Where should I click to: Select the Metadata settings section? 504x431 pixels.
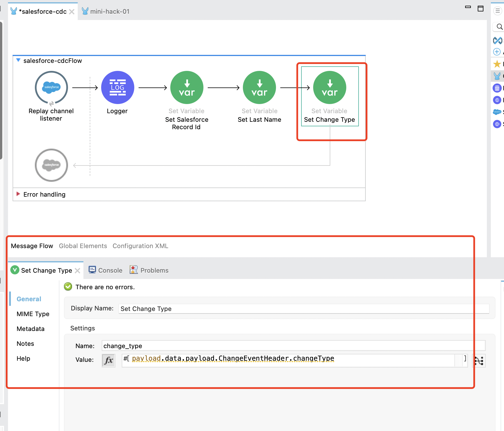pyautogui.click(x=31, y=329)
